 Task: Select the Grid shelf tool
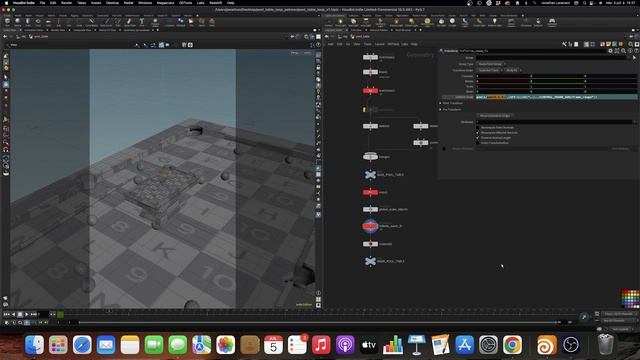click(48, 22)
